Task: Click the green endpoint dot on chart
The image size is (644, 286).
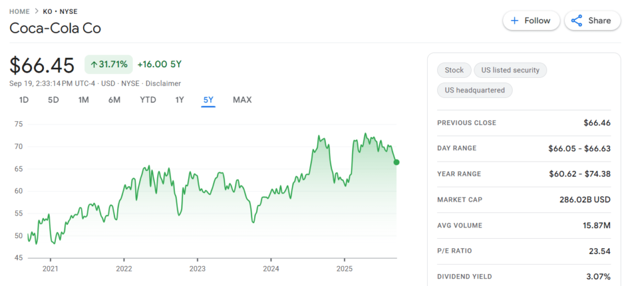Action: click(x=396, y=162)
